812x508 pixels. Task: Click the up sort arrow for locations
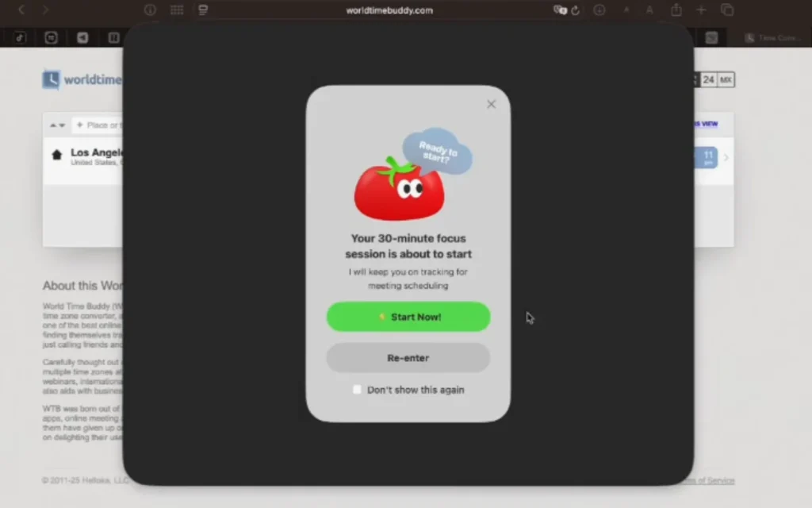(x=52, y=125)
